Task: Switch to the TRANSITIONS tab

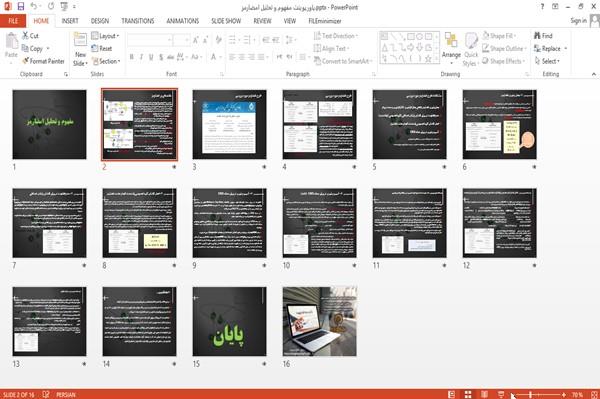Action: pyautogui.click(x=138, y=21)
